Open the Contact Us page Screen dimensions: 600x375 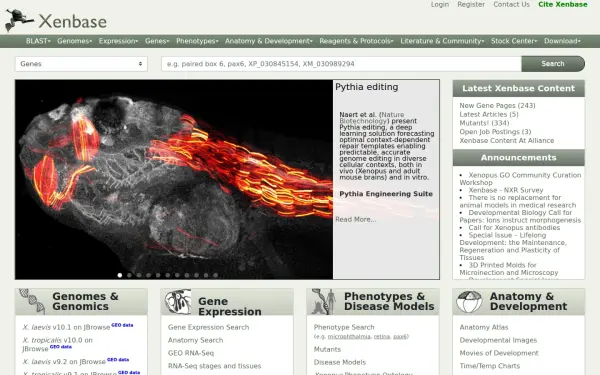pos(511,5)
